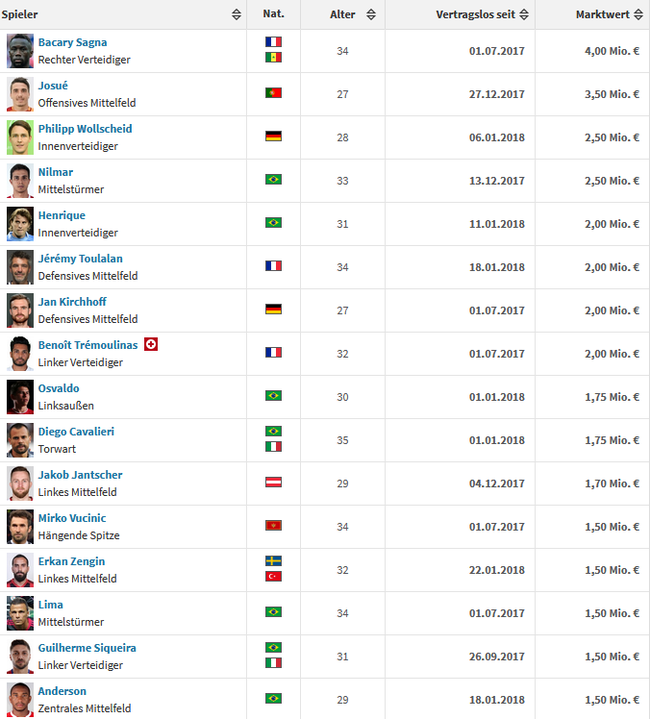Open Bacary Sagna's player profile link

coord(72,42)
